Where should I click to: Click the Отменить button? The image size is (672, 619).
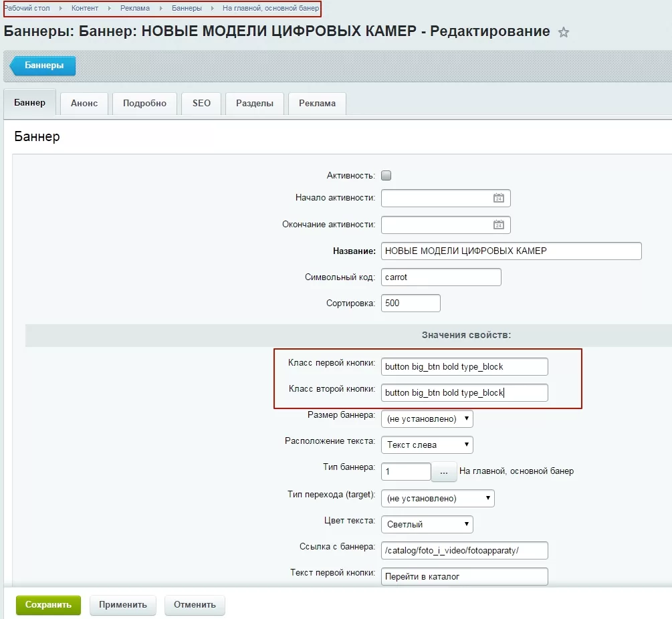tap(195, 605)
